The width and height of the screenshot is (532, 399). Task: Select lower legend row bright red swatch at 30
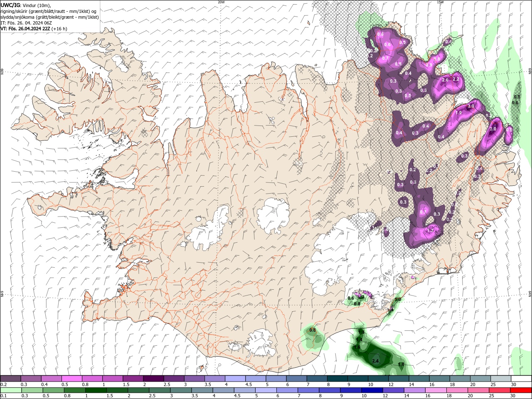click(x=520, y=390)
